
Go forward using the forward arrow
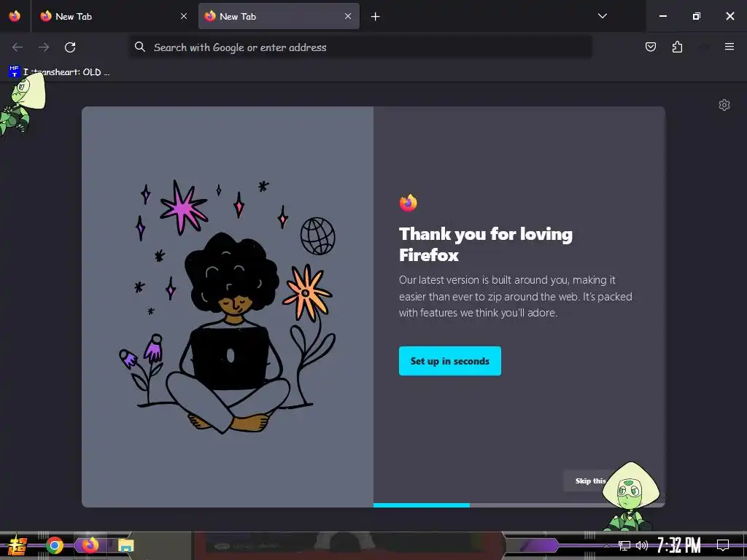(44, 47)
